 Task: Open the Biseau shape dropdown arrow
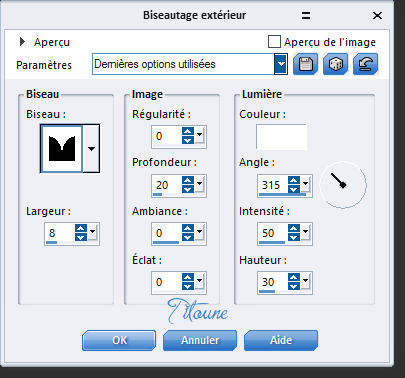pos(91,149)
